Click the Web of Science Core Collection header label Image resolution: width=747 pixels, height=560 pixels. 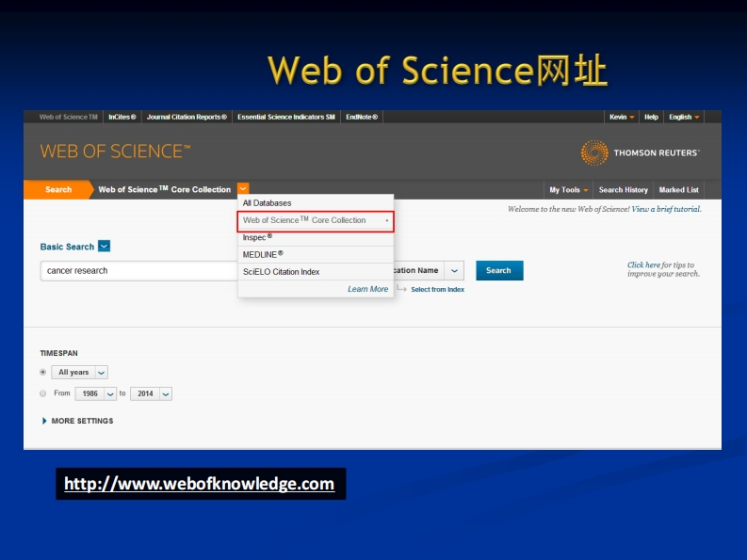(x=164, y=189)
